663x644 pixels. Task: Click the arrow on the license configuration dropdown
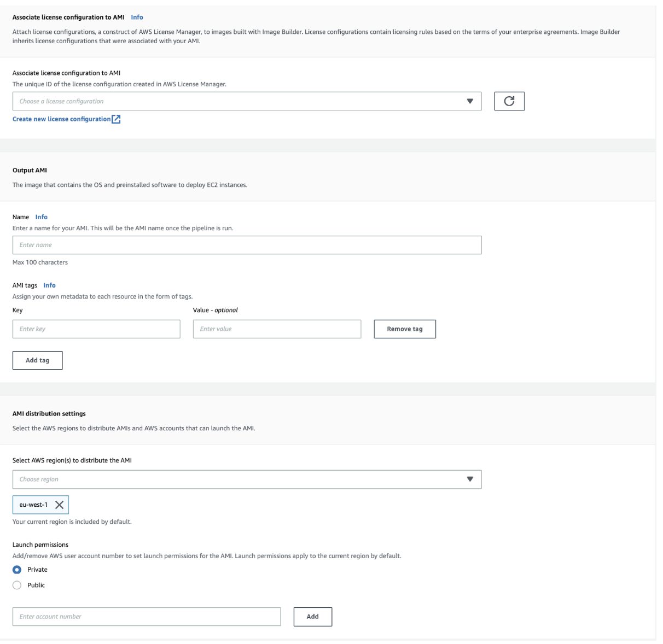[x=469, y=101]
